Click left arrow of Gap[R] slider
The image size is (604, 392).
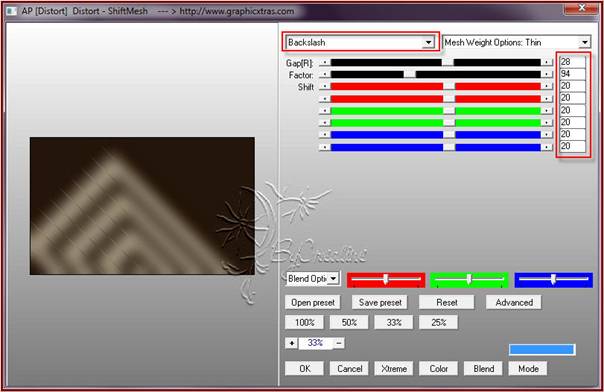click(x=325, y=62)
